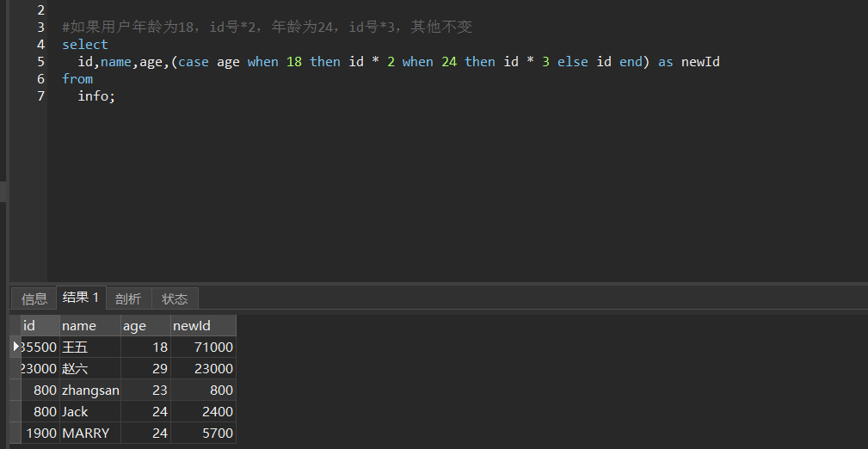Select the cell containing 赵六
Viewport: 868px width, 449px height.
89,369
